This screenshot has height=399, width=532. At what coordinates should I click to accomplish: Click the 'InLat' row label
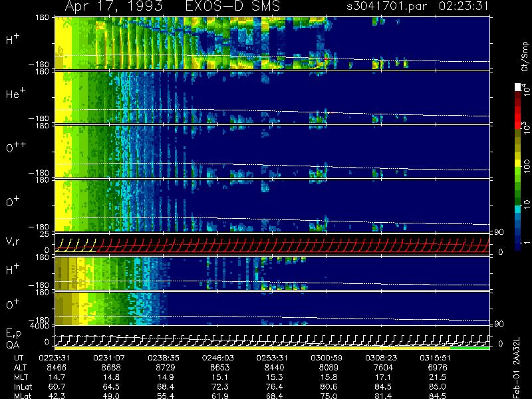coord(23,386)
